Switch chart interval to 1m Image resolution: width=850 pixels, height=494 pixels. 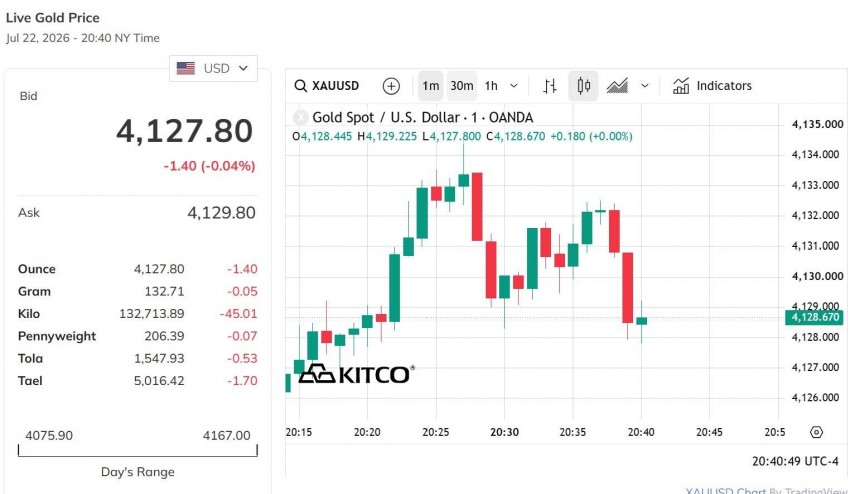tap(430, 86)
